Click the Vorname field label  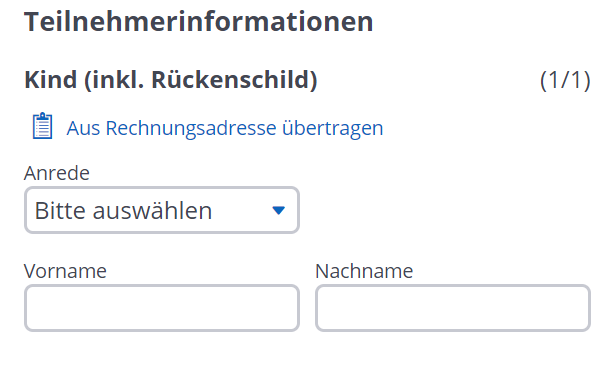(x=65, y=271)
